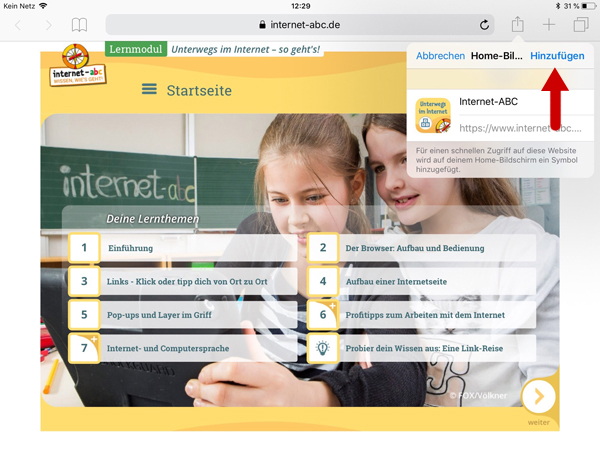Tap the Safari share icon
This screenshot has width=600, height=450.
pyautogui.click(x=517, y=24)
